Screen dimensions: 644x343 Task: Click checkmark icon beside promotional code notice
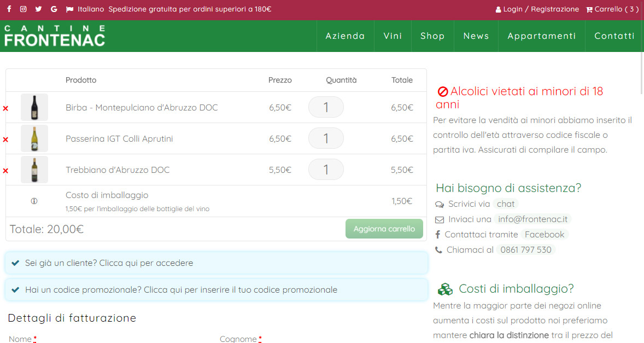click(x=15, y=289)
